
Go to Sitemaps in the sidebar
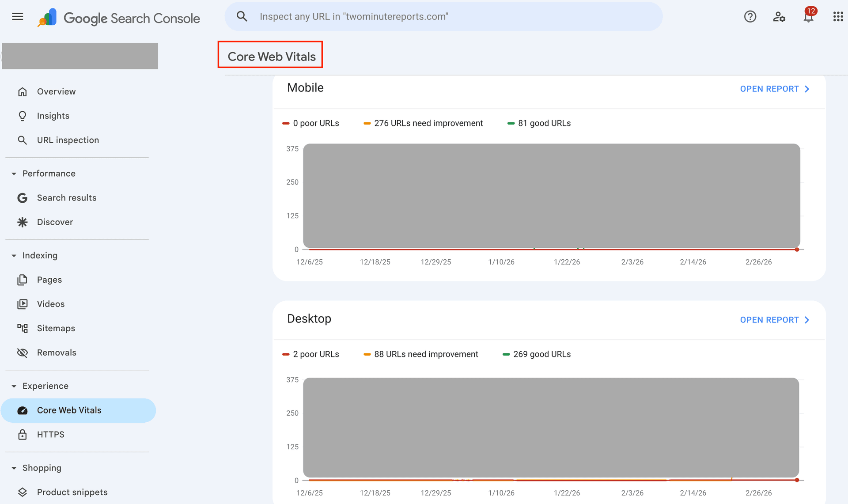(x=56, y=328)
